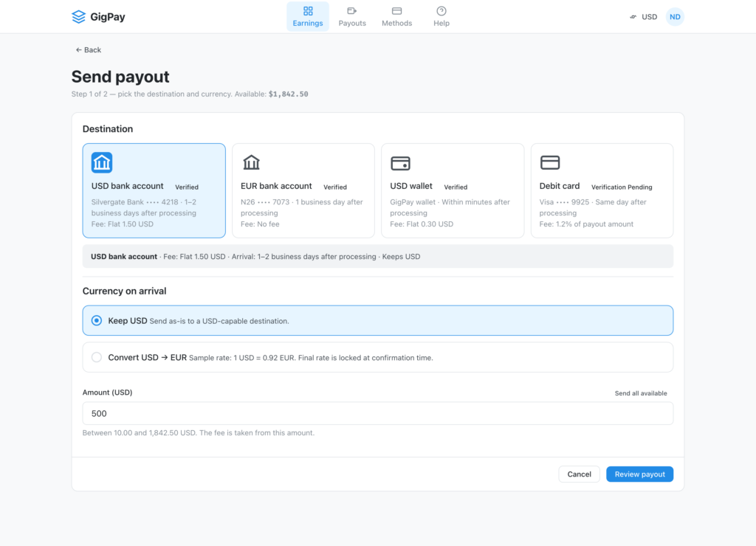Viewport: 756px width, 546px height.
Task: Switch to the Payouts tab
Action: tap(352, 17)
